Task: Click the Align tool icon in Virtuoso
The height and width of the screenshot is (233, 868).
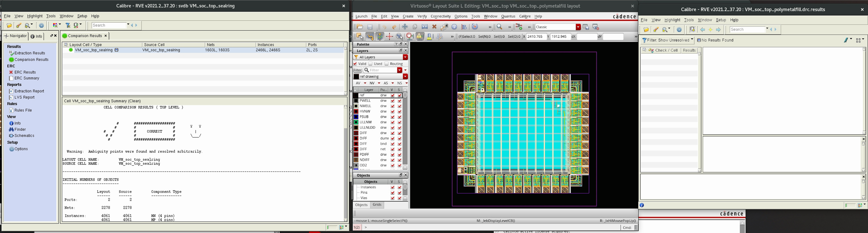Action: pos(464,27)
